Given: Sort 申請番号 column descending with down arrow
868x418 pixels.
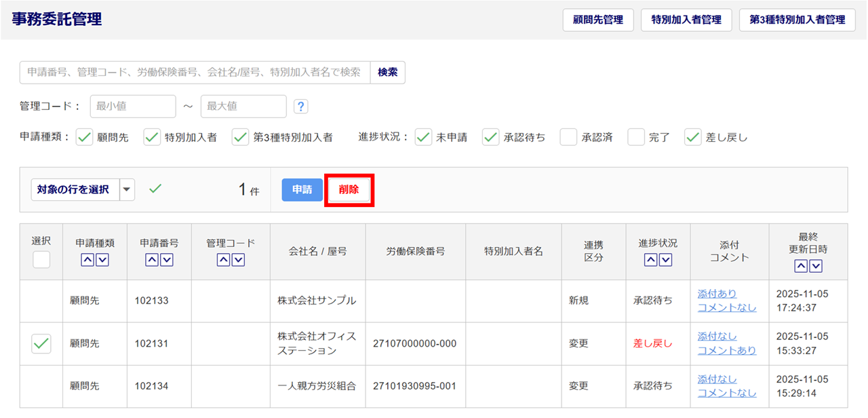Looking at the screenshot, I should tap(167, 260).
